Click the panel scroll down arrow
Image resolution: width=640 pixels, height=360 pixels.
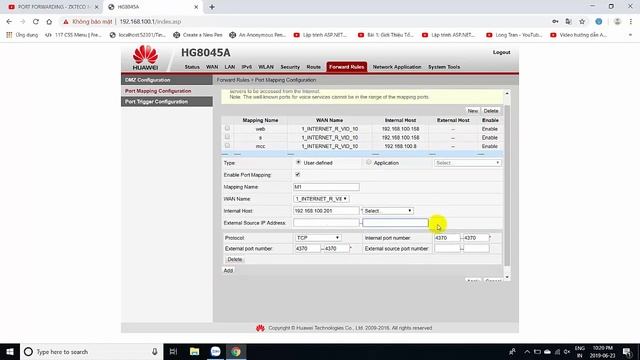click(507, 278)
